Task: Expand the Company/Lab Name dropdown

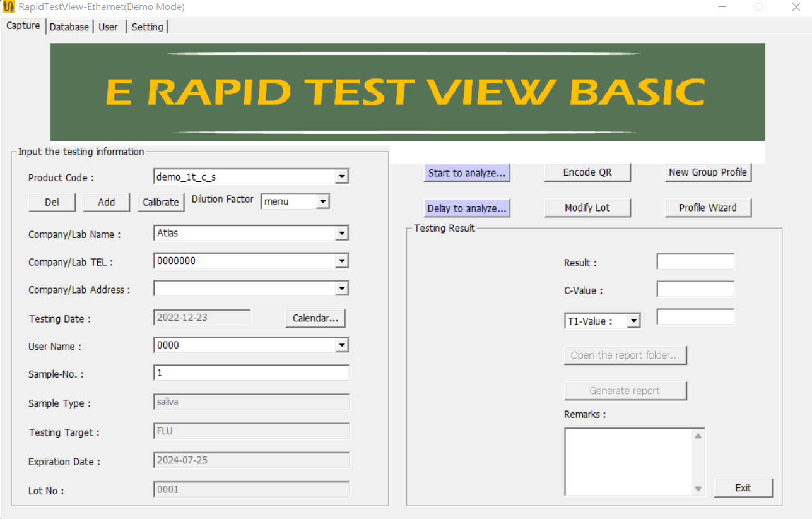Action: (341, 234)
